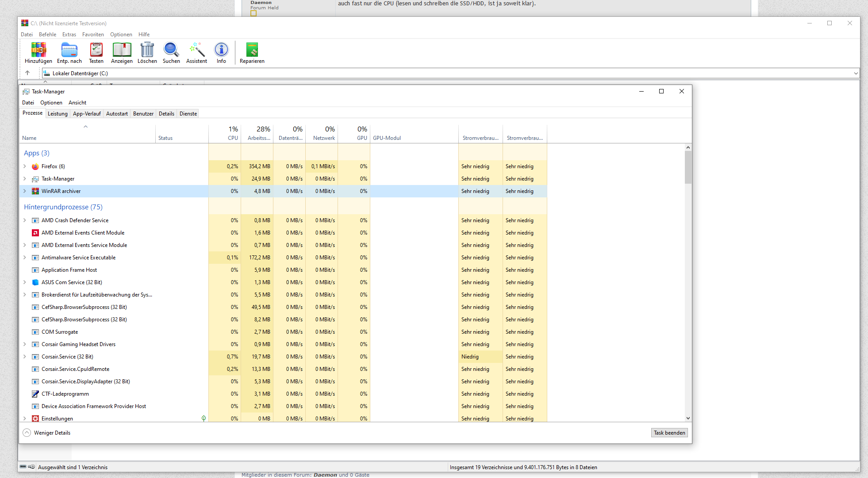This screenshot has height=478, width=868.
Task: Open the Autostart tab
Action: click(x=117, y=114)
